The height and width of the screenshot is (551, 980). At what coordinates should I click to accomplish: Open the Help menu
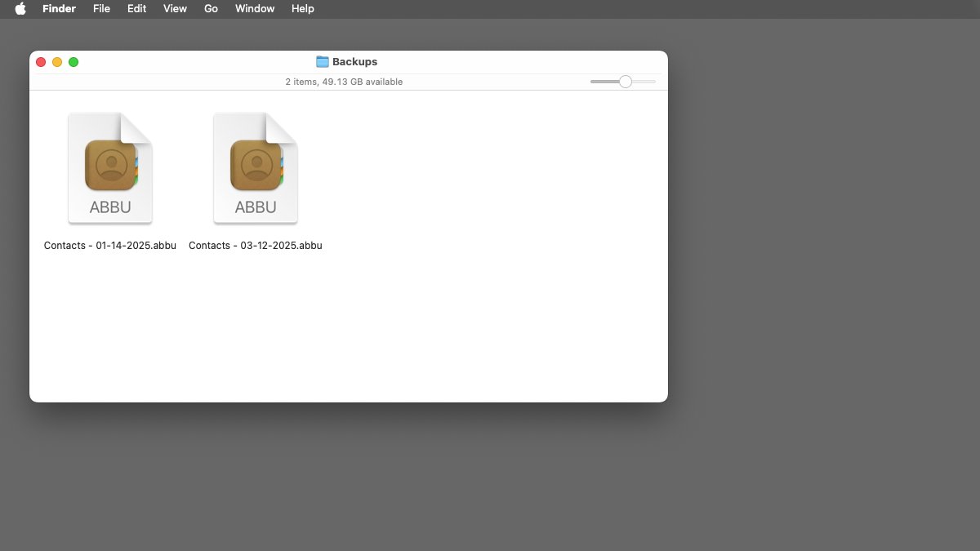[303, 9]
